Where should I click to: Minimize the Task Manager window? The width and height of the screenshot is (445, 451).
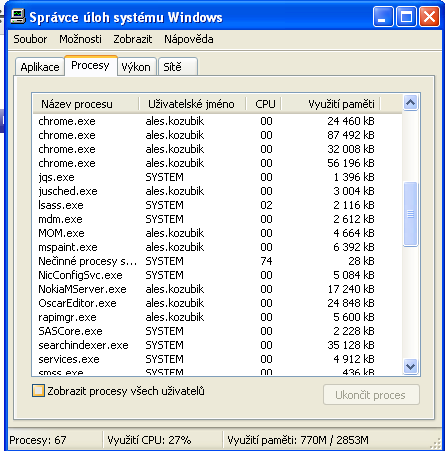[x=383, y=17]
